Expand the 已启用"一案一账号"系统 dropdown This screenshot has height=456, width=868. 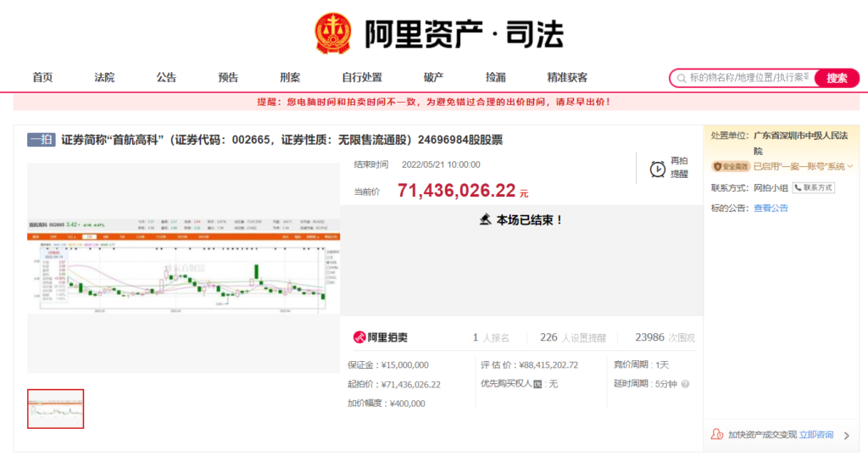pos(849,166)
